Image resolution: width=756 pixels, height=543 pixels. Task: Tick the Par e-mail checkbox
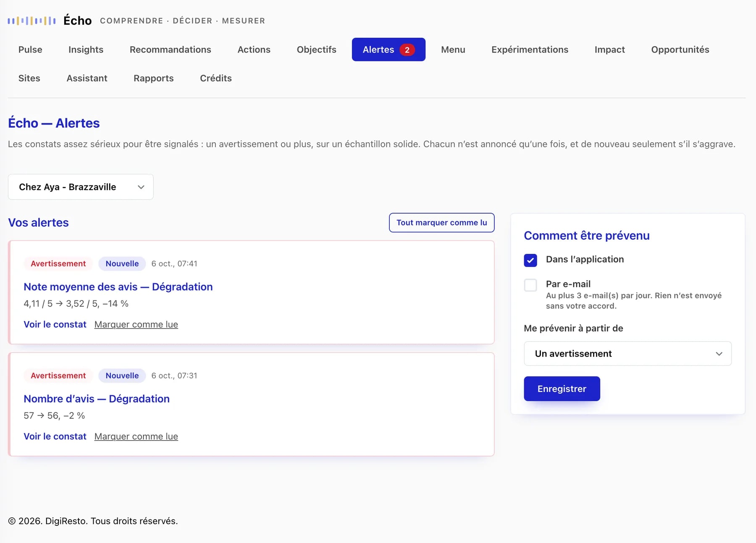pyautogui.click(x=530, y=285)
